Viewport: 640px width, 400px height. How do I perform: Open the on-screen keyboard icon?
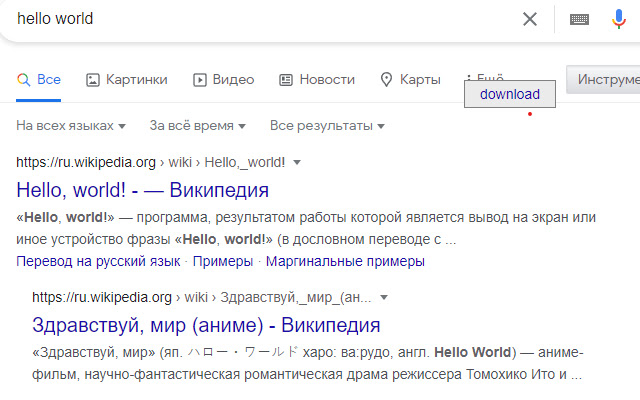[580, 19]
